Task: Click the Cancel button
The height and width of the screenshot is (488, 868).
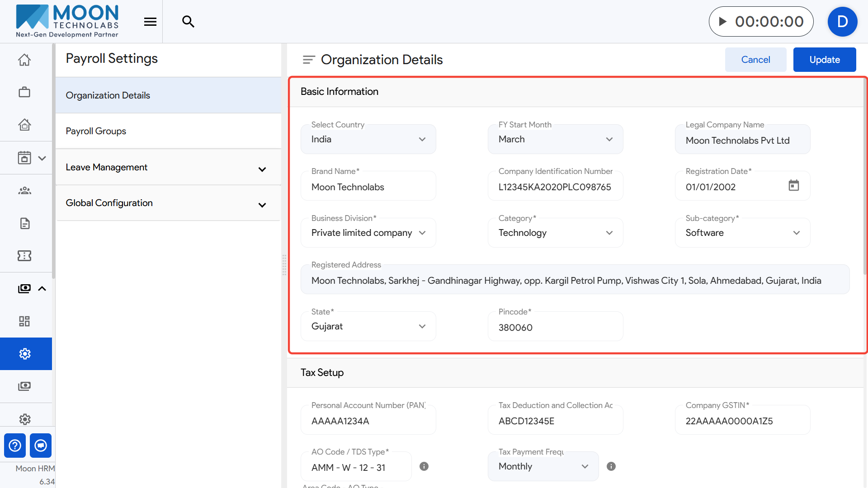Action: click(x=755, y=60)
